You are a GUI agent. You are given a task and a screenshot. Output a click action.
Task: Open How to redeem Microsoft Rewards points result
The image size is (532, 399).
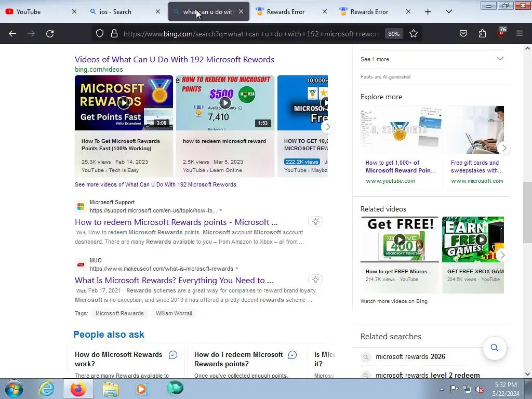176,222
